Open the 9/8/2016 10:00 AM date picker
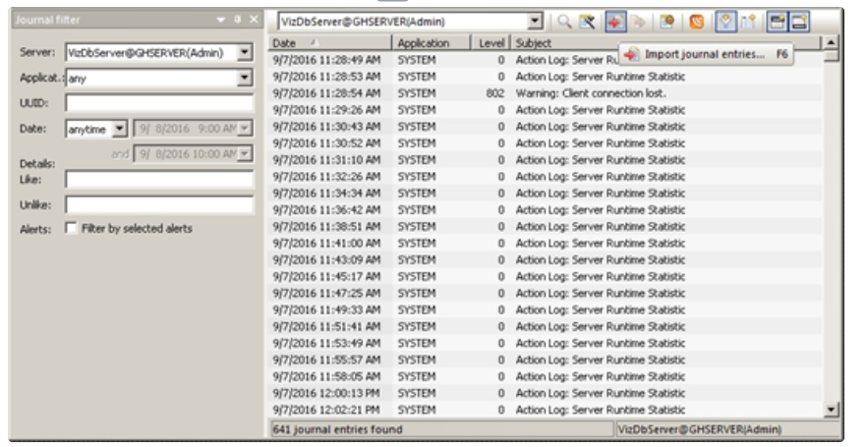Viewport: 868px width, 447px height. (x=244, y=153)
